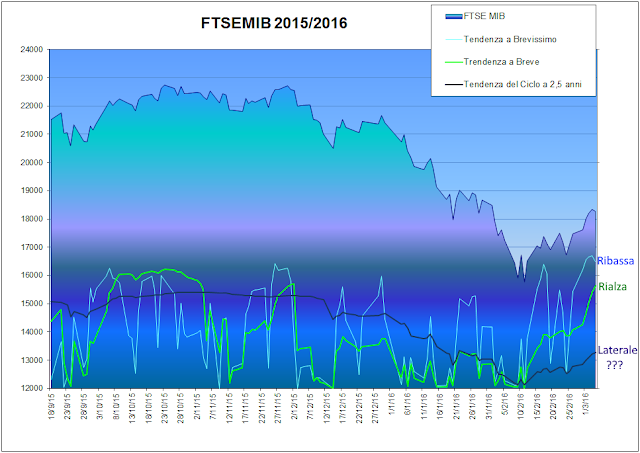Click the 22/11/15 date label
The image size is (640, 453).
[x=262, y=409]
